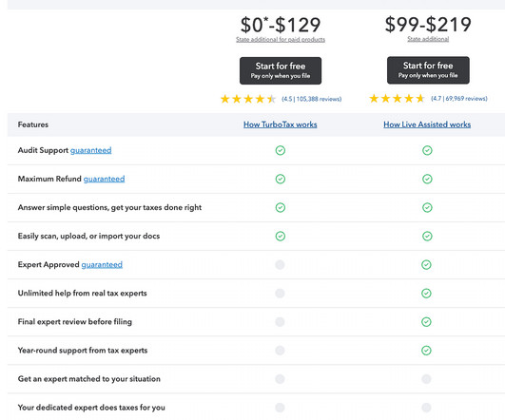Viewport: 505px width, 420px height.
Task: Click TurboTax column star rating
Action: click(x=248, y=99)
